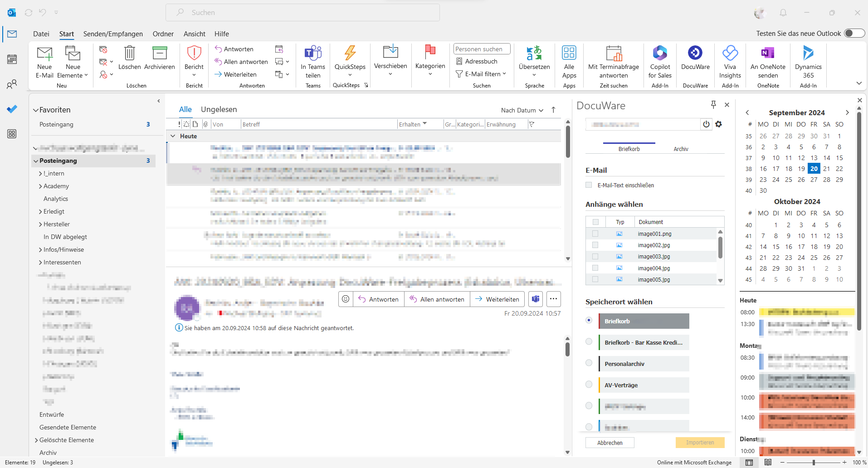Select Briefkorb - Bar Kasse Kredi radio button

[589, 341]
